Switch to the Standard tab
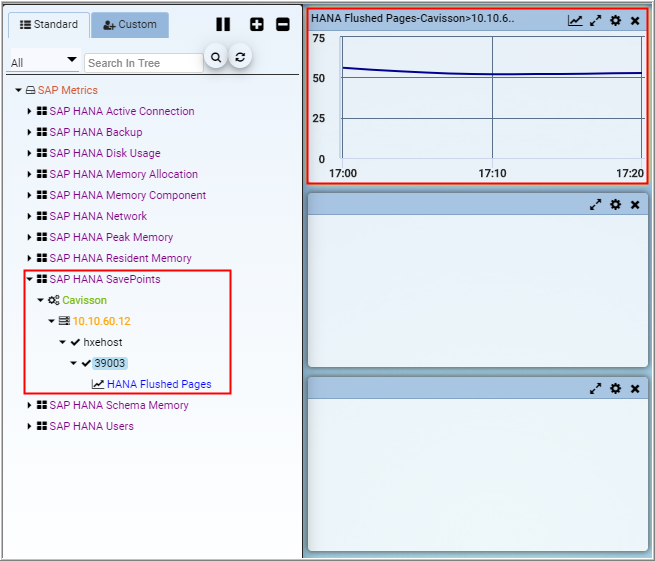655x561 pixels. [49, 25]
